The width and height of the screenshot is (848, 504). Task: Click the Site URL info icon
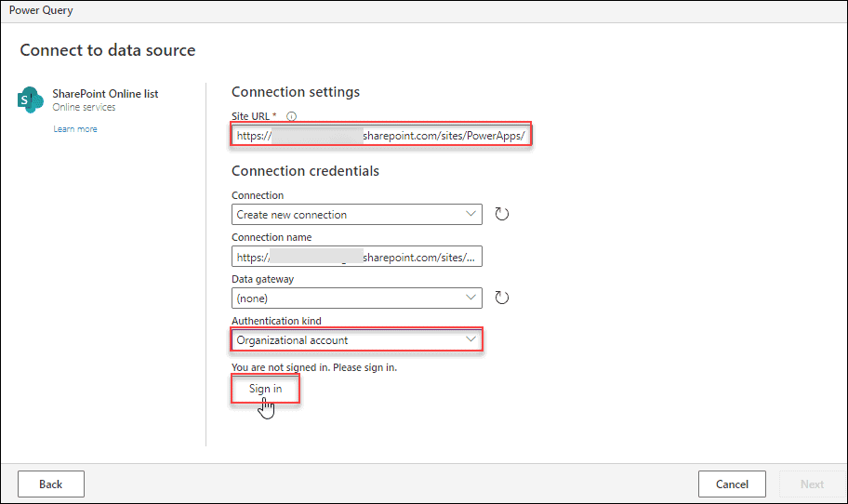tap(292, 116)
